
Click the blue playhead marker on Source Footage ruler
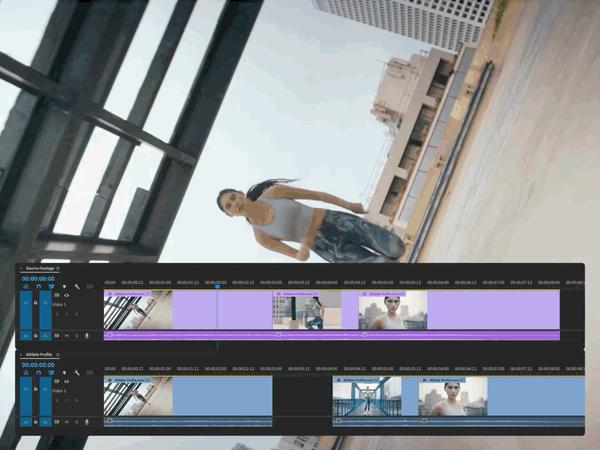point(217,285)
